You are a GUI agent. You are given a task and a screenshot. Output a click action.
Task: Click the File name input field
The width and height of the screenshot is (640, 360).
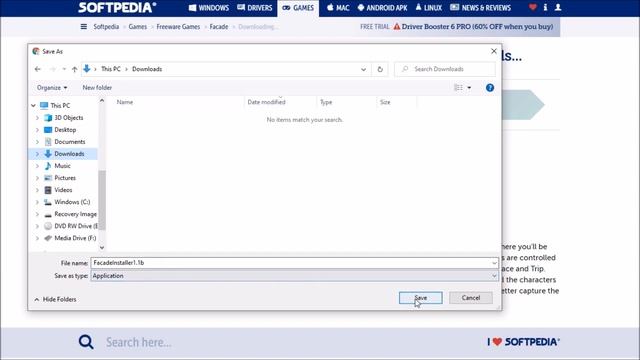pos(291,263)
